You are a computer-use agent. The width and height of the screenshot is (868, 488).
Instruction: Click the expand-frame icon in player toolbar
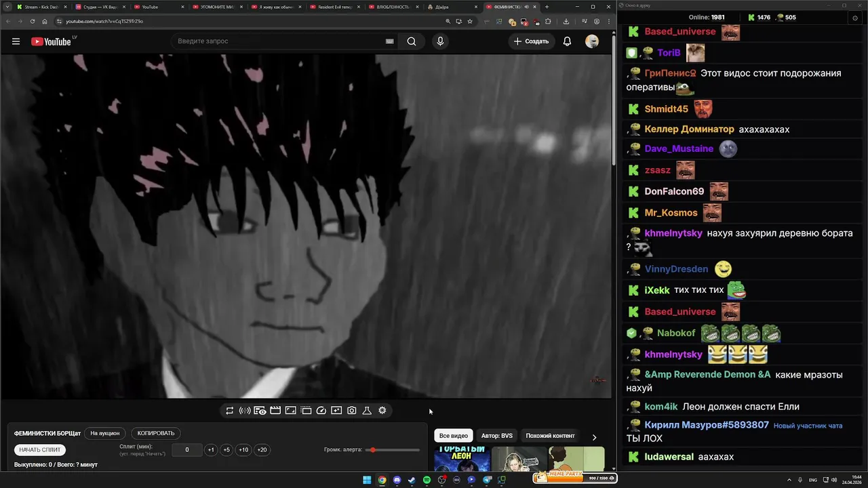[290, 411]
